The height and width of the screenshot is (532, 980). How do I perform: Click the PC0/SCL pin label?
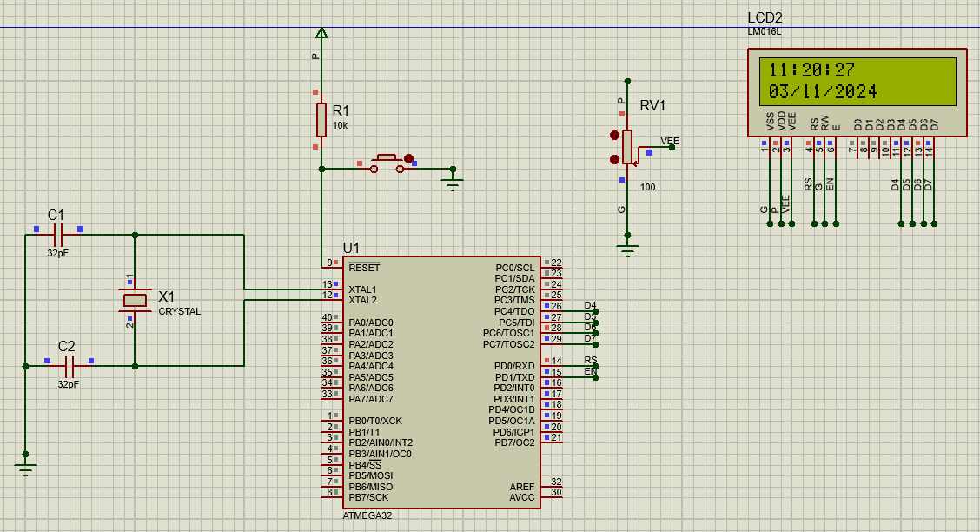click(x=515, y=268)
